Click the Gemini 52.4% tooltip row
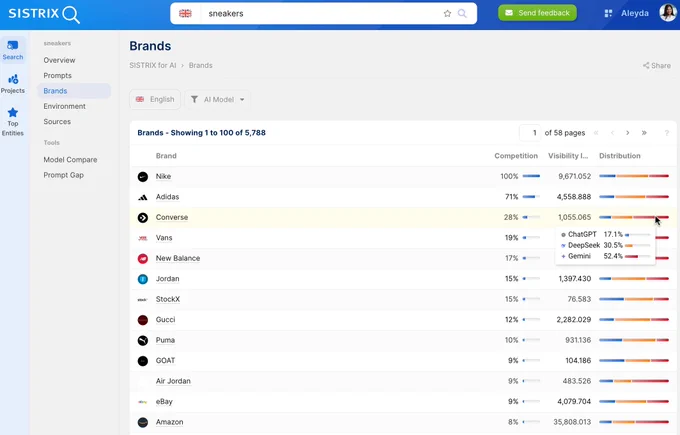680x435 pixels. [x=605, y=256]
